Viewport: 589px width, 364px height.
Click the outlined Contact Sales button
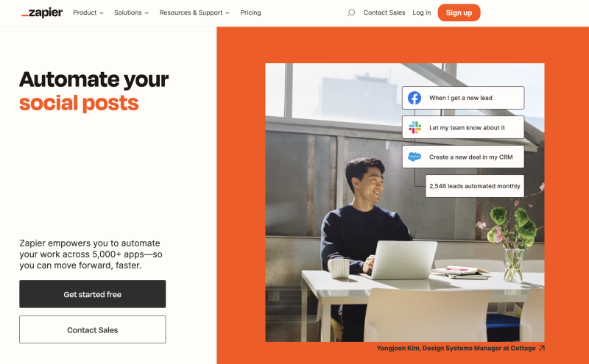[x=93, y=329]
